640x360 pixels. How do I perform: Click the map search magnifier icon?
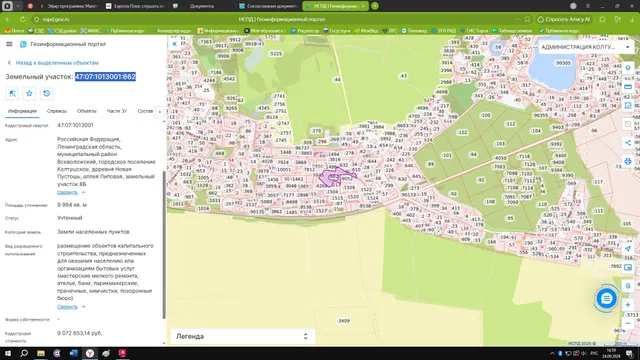[x=628, y=286]
